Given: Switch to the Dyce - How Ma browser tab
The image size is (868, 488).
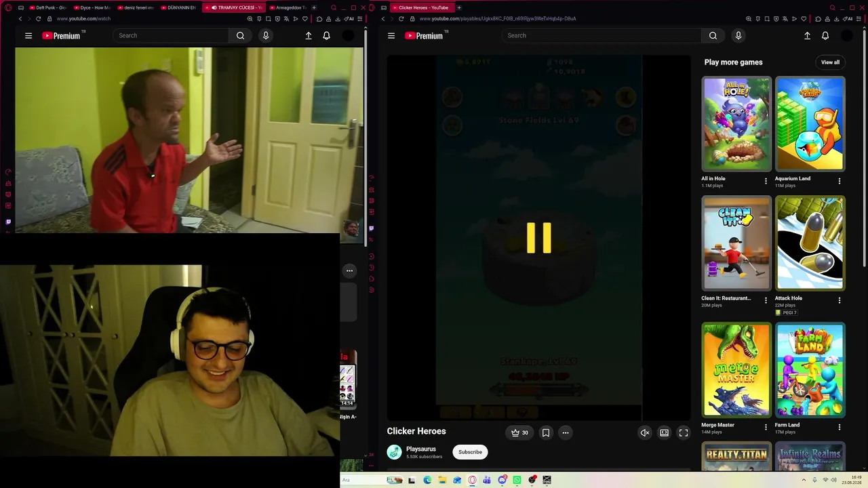Looking at the screenshot, I should 92,7.
